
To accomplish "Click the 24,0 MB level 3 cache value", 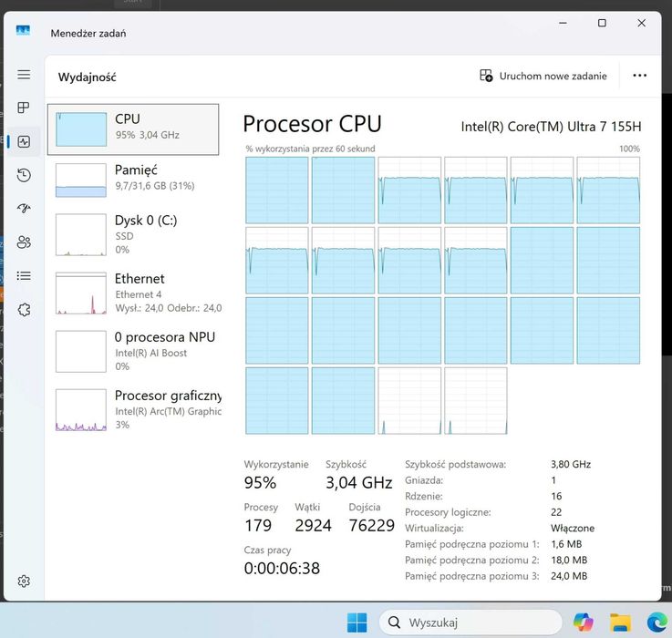I will (569, 576).
